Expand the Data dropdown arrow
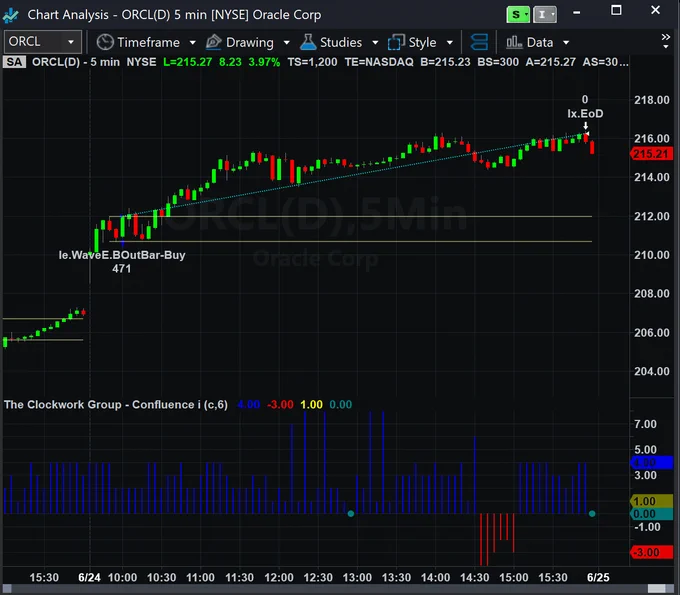The height and width of the screenshot is (595, 680). point(566,42)
